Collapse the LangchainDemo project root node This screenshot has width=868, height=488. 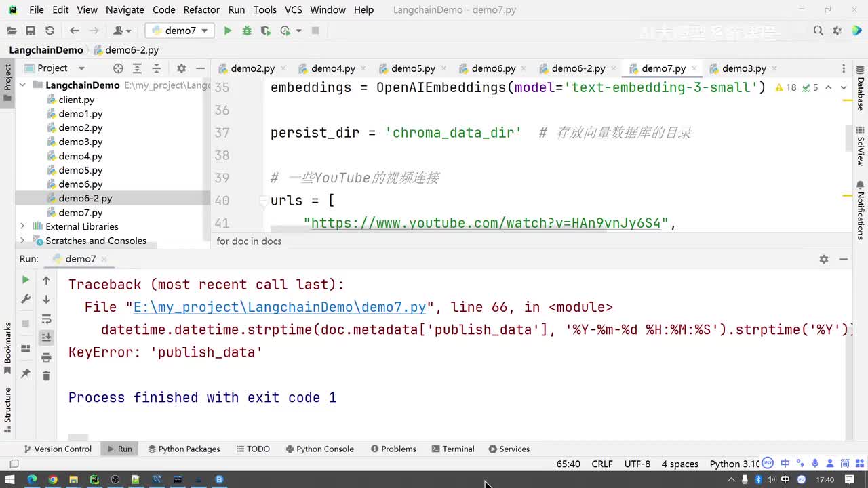pos(22,85)
